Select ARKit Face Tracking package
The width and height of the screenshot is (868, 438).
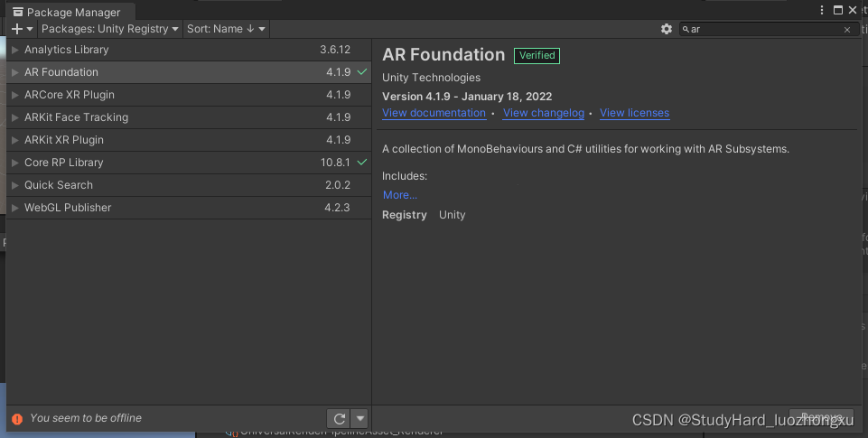pos(189,117)
